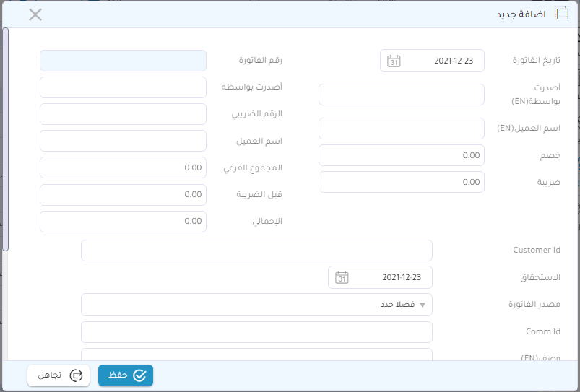This screenshot has height=392, width=580.
Task: Click the قبل الضريبة amount field
Action: (x=123, y=194)
